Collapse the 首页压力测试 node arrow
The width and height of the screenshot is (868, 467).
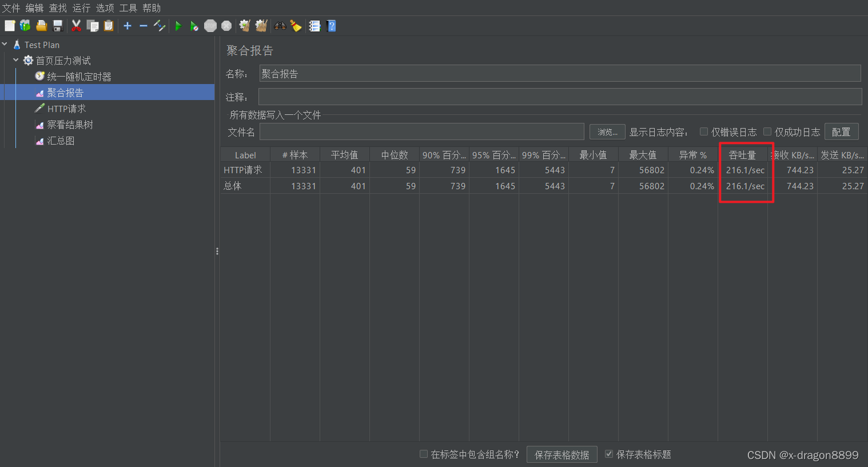(x=15, y=60)
